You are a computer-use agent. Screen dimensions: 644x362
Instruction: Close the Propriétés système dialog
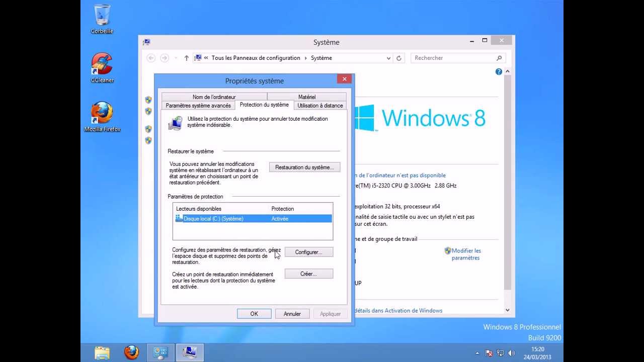[344, 79]
